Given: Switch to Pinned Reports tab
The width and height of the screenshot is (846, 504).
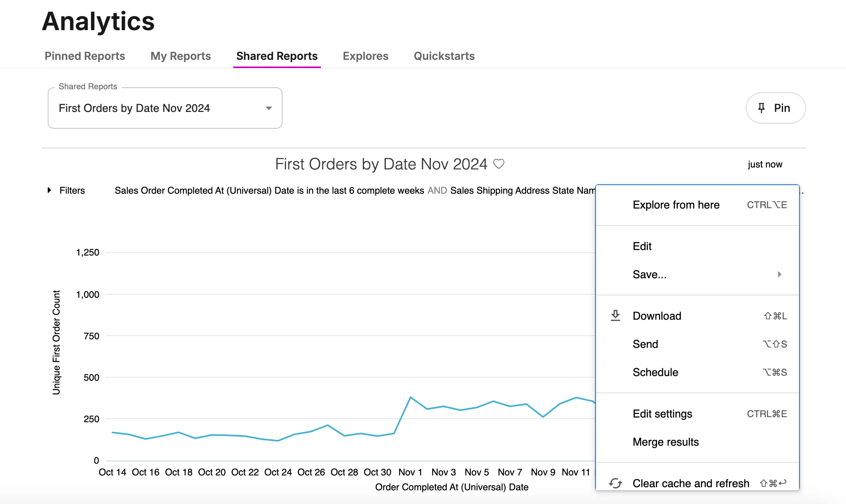Looking at the screenshot, I should (x=85, y=56).
